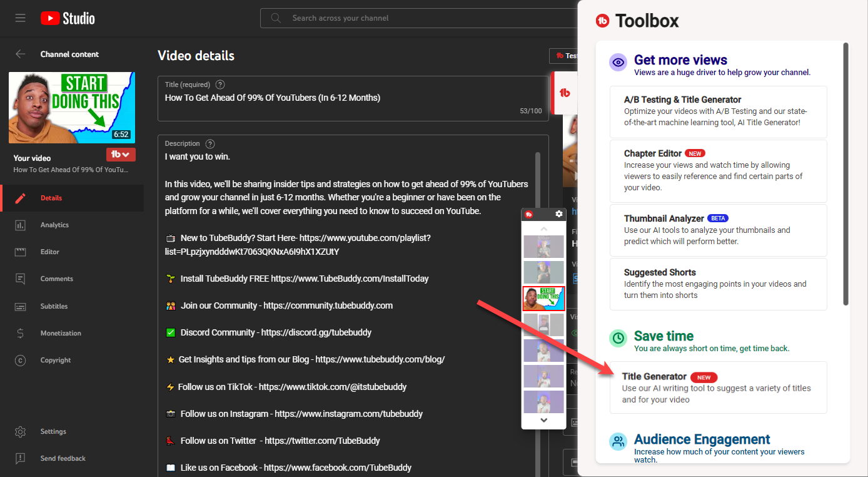Image resolution: width=868 pixels, height=477 pixels.
Task: Click the Toolbox panel vertical scrollbar
Action: pyautogui.click(x=846, y=169)
